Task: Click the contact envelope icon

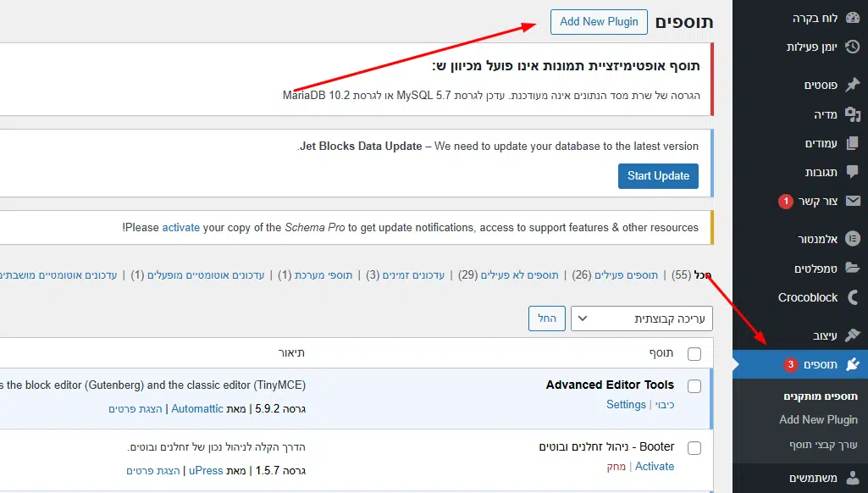Action: point(852,202)
